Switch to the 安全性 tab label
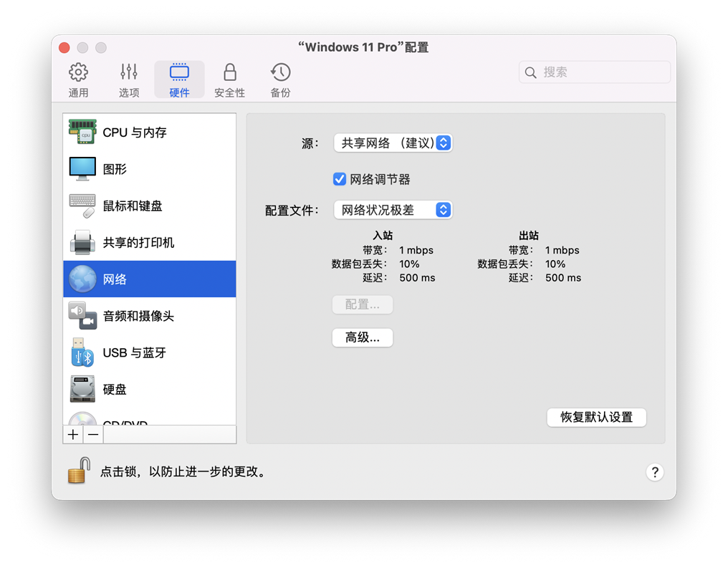Screen dimensions: 728x568 230,93
